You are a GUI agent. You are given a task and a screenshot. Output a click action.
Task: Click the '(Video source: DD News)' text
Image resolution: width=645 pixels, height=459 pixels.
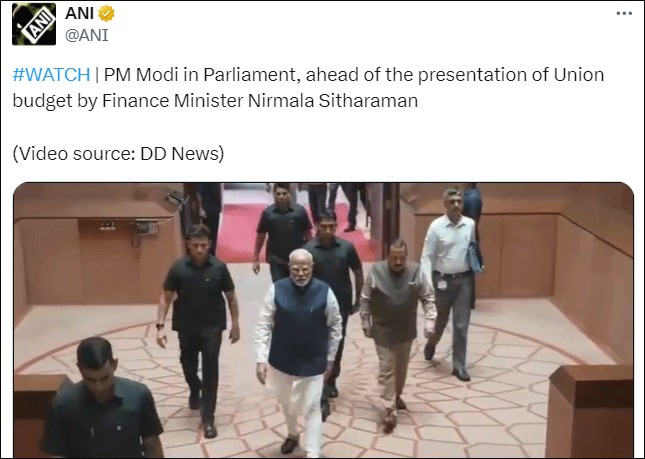click(118, 153)
